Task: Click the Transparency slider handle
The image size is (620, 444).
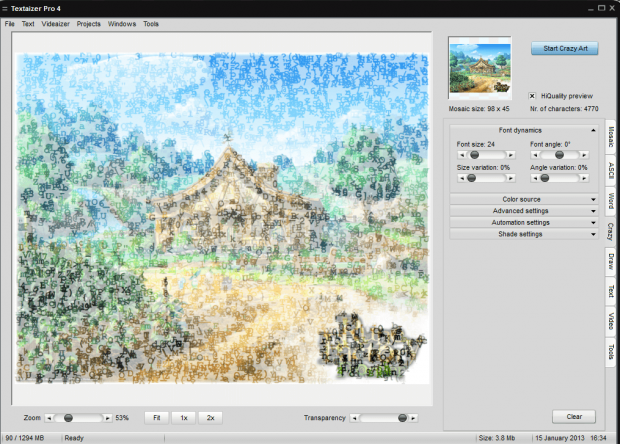Action: [403, 418]
